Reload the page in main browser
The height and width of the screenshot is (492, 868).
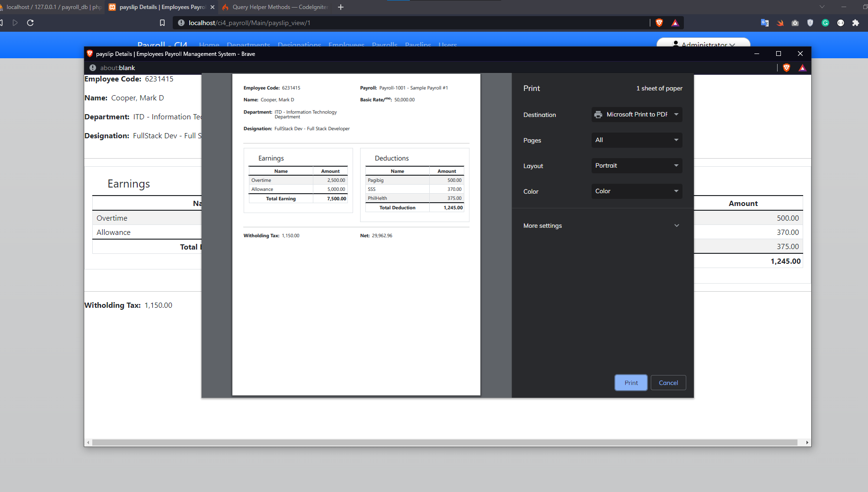point(30,23)
